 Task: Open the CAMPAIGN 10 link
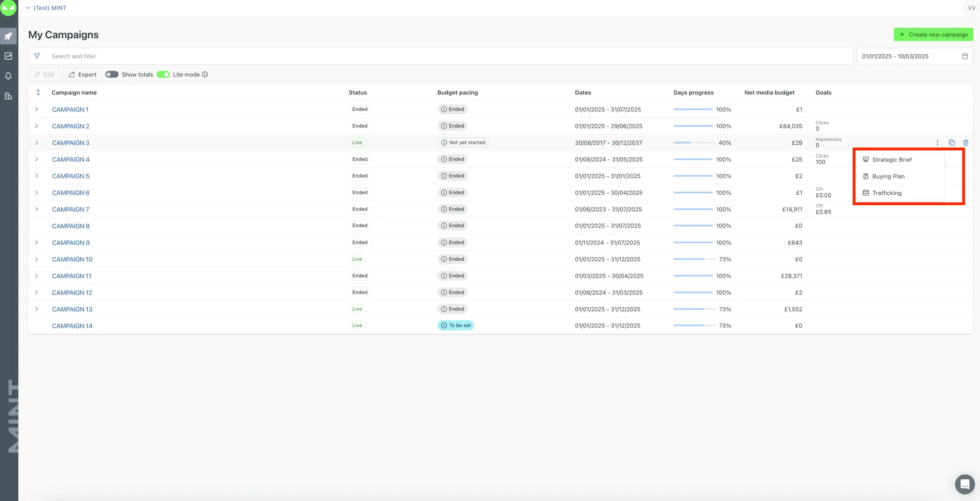click(x=72, y=259)
